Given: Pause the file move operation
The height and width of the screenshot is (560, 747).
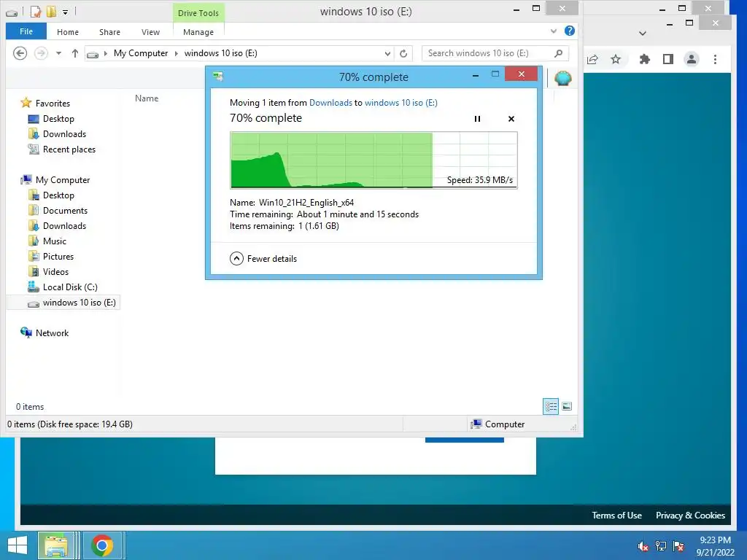Looking at the screenshot, I should point(477,119).
